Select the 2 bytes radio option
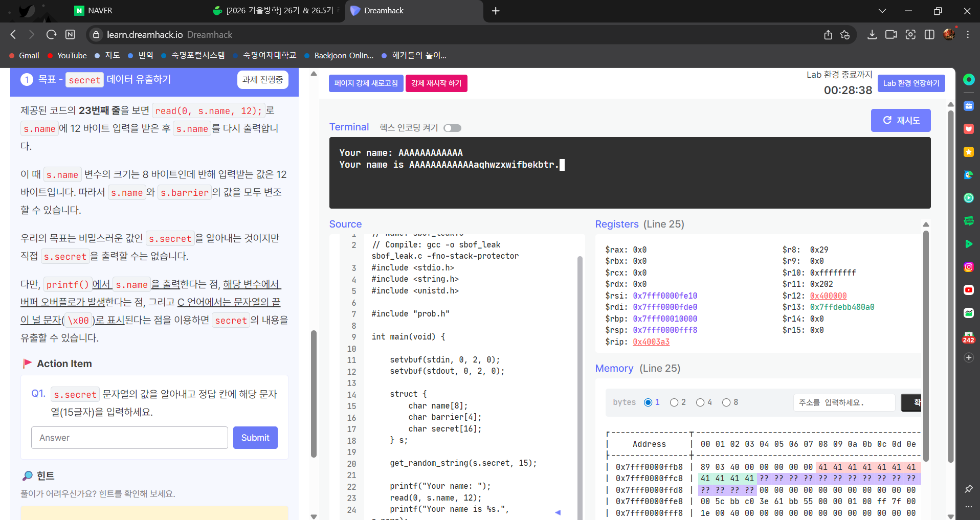The height and width of the screenshot is (520, 980). [x=674, y=402]
